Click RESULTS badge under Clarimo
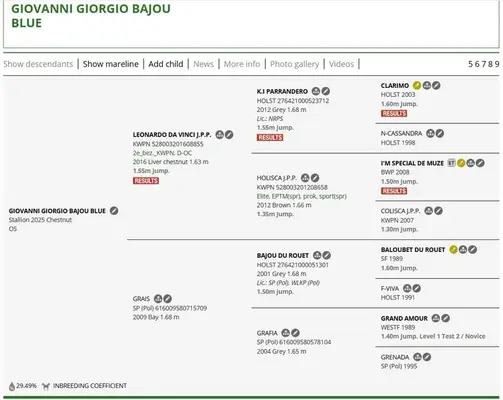This screenshot has width=503, height=400. pyautogui.click(x=394, y=113)
